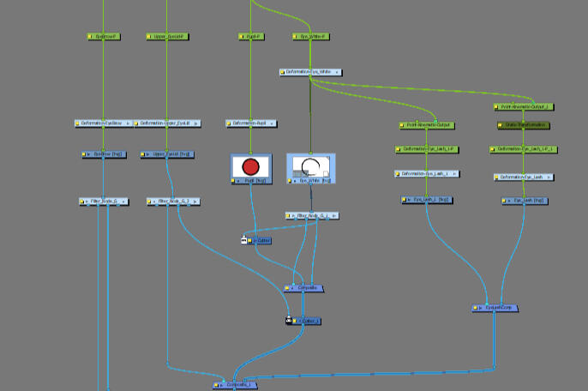Click the Eyebrow [fxg] drawing node
The width and height of the screenshot is (588, 391).
click(104, 154)
